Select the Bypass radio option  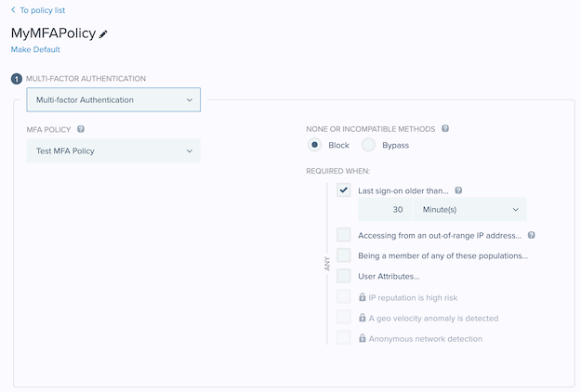click(x=368, y=145)
